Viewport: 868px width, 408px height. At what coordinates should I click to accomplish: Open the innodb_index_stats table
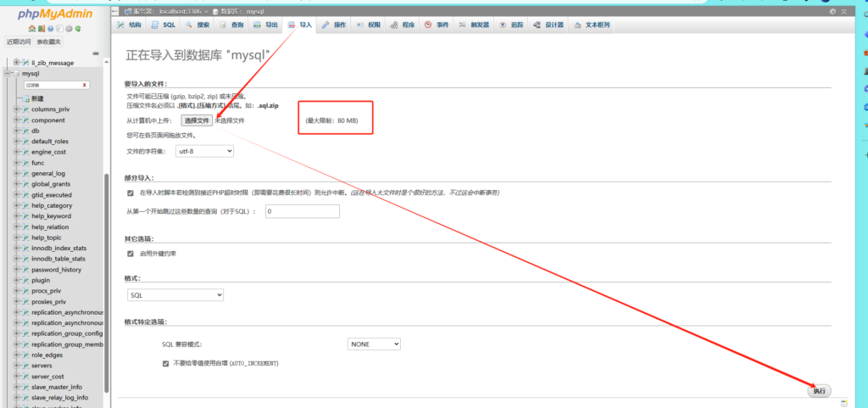58,248
